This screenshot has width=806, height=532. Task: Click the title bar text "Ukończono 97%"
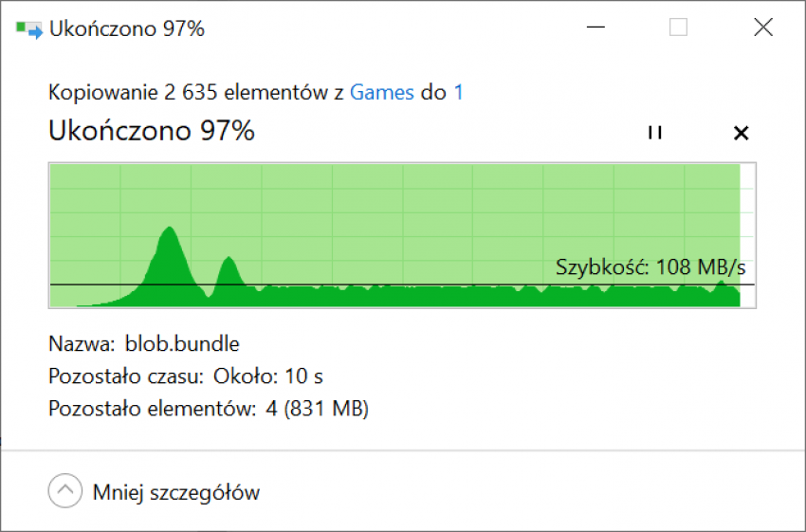[x=127, y=28]
